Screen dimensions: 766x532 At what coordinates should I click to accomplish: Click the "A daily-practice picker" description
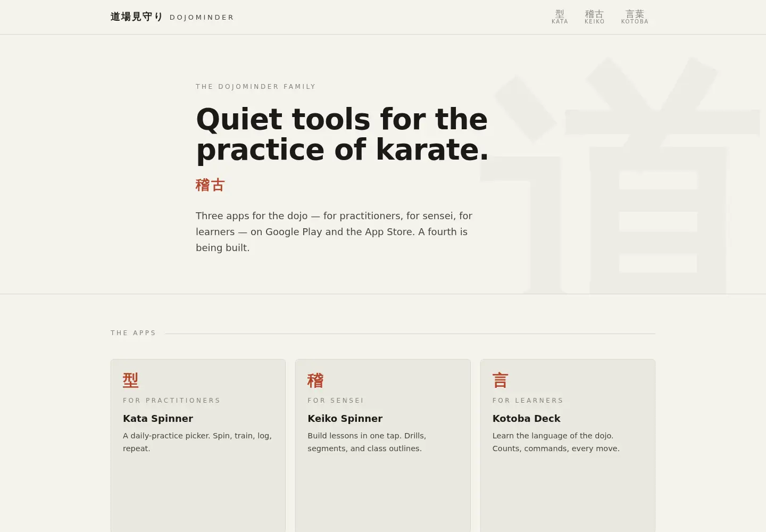click(x=197, y=442)
